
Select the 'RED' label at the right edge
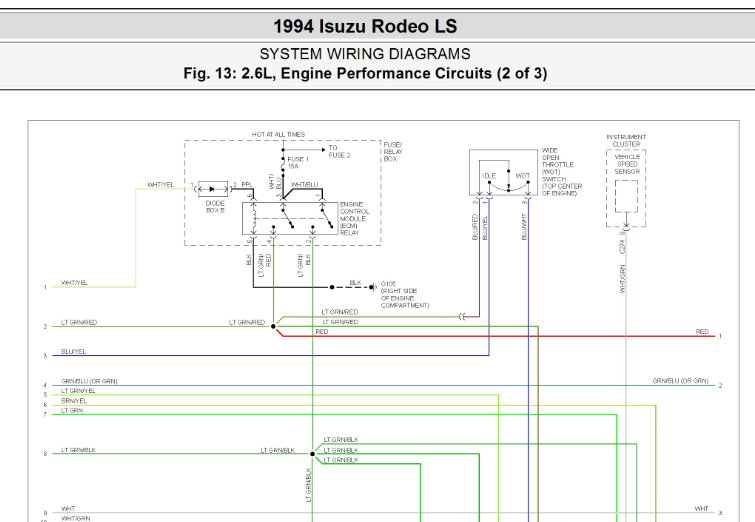pos(702,331)
